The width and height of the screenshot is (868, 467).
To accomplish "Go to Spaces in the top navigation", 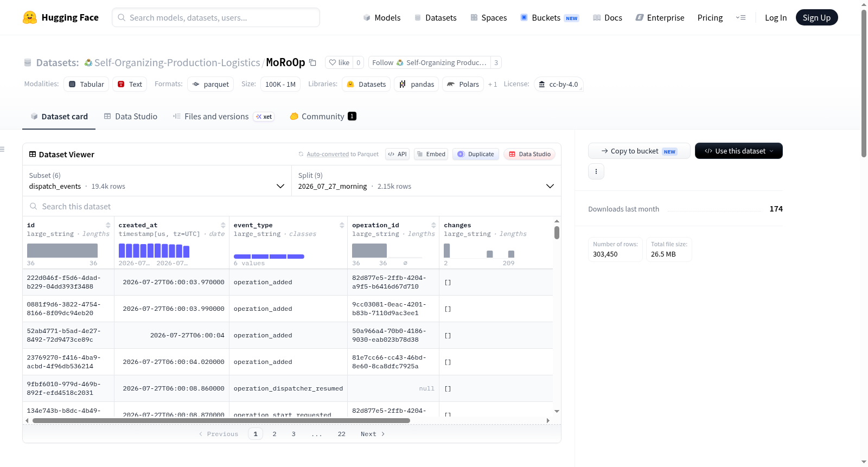I will [x=489, y=17].
